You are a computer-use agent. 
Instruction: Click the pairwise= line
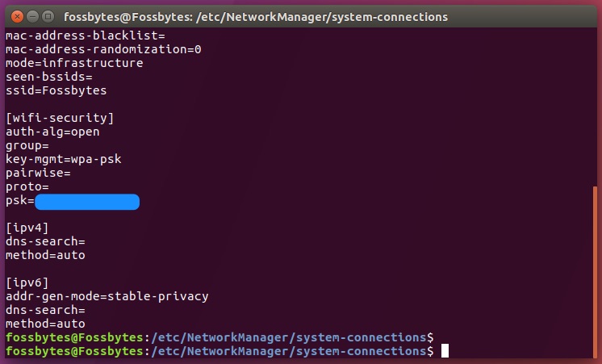click(39, 173)
